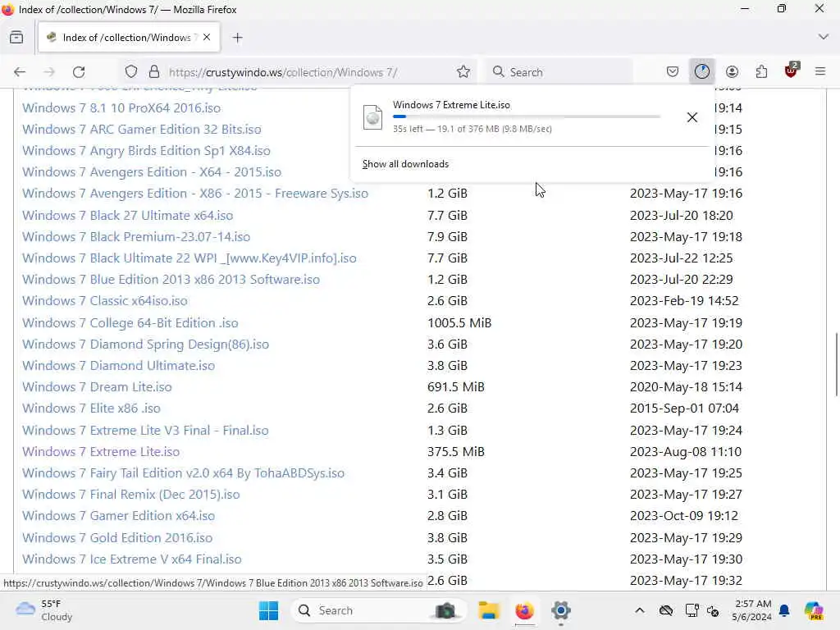The height and width of the screenshot is (630, 840).
Task: Close the Index of /collection tab
Action: (207, 37)
